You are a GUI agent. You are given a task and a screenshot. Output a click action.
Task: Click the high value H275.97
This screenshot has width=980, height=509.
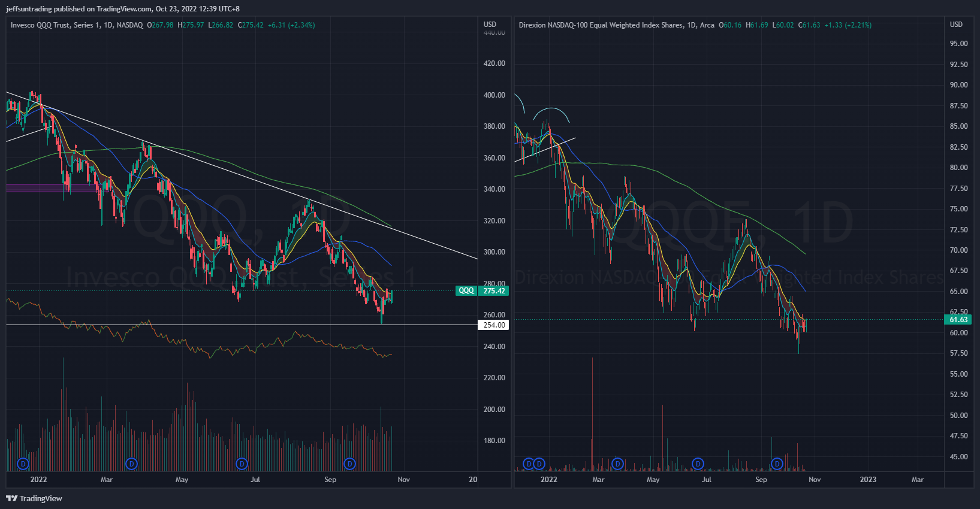[191, 25]
